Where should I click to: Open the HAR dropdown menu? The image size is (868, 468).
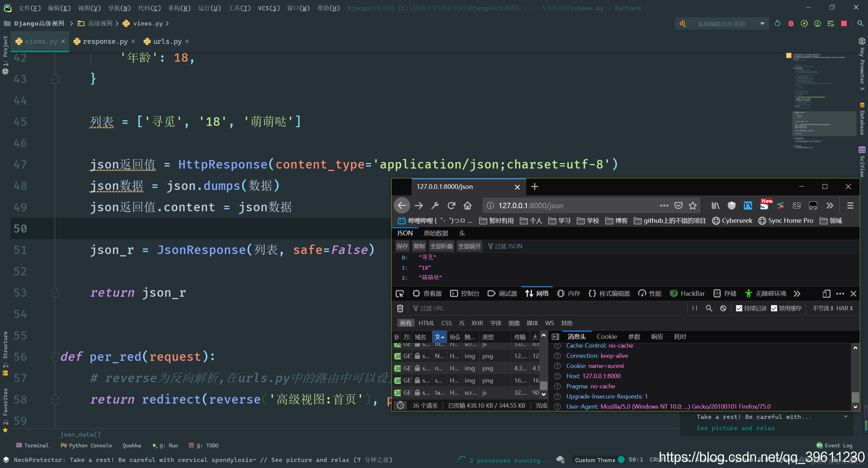tap(845, 308)
